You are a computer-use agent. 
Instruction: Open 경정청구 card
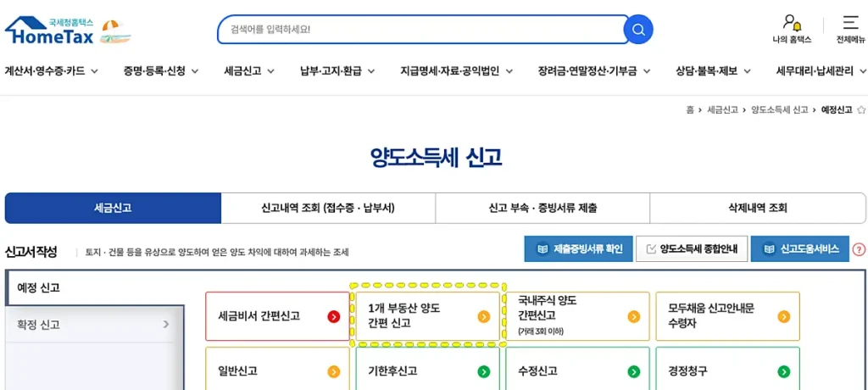click(x=728, y=369)
